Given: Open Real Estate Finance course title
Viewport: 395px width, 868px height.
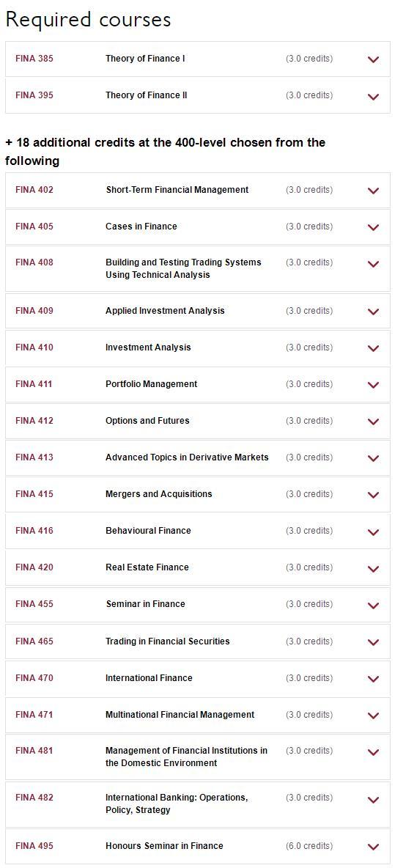Looking at the screenshot, I should 147,567.
